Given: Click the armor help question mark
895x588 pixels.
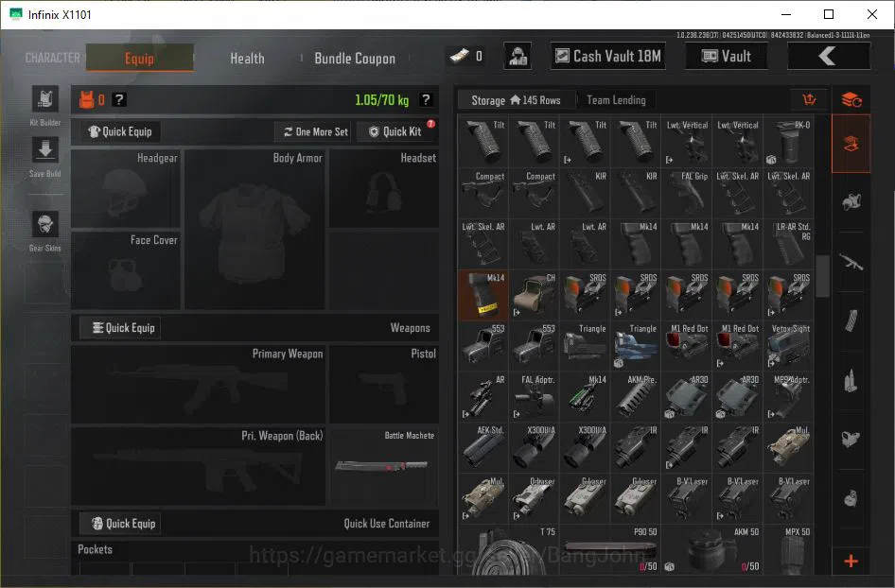Looking at the screenshot, I should point(118,100).
